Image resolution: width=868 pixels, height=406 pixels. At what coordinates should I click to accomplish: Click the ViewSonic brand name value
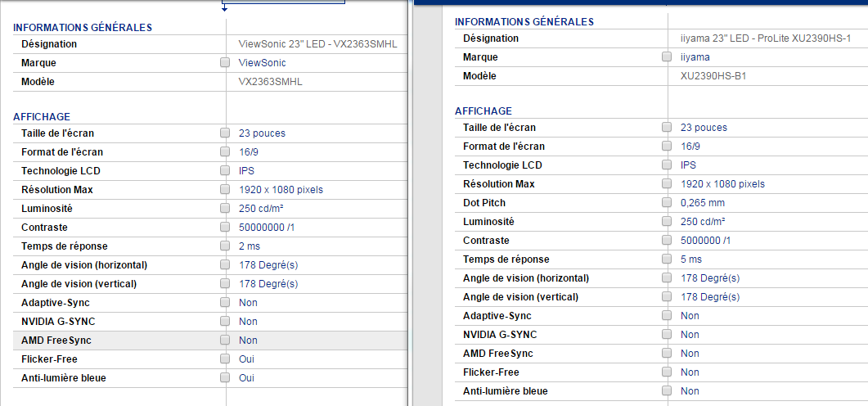click(x=262, y=63)
